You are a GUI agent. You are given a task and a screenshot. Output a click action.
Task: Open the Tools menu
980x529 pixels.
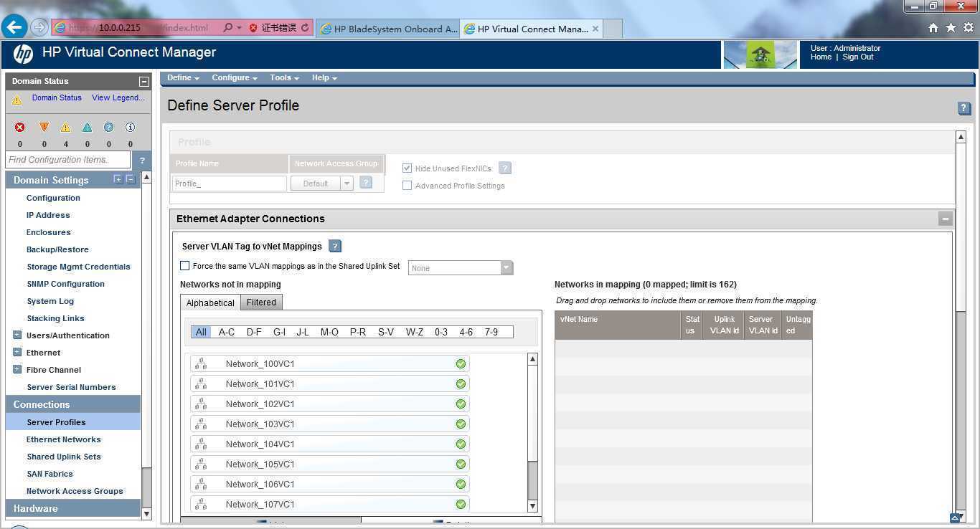pos(284,77)
